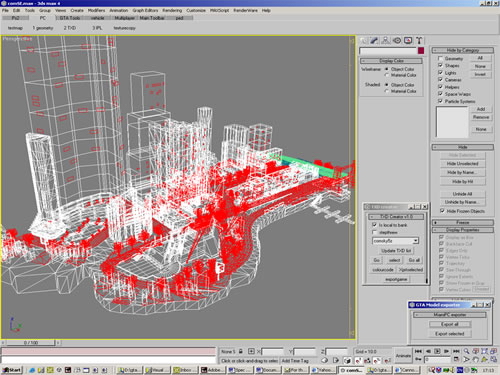This screenshot has width=500, height=375.
Task: Uncheck the Lights hide category
Action: tap(441, 72)
